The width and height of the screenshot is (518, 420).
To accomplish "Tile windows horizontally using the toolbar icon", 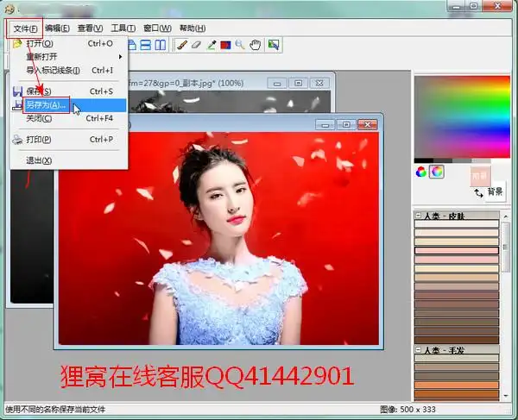I will tap(145, 45).
